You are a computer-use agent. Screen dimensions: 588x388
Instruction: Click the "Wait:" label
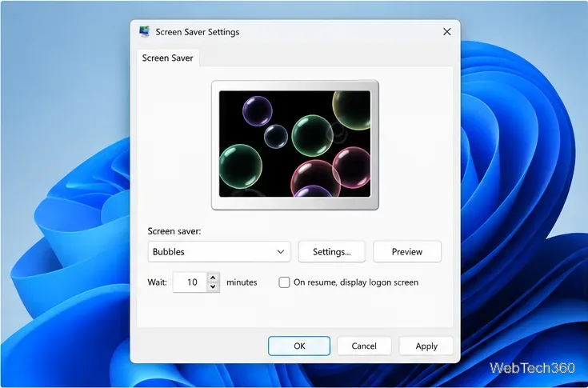pos(157,282)
